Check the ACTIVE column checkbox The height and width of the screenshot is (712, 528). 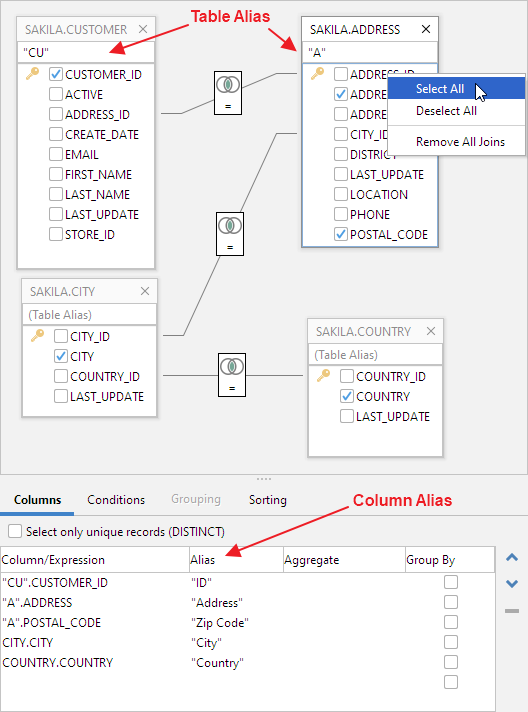56,94
